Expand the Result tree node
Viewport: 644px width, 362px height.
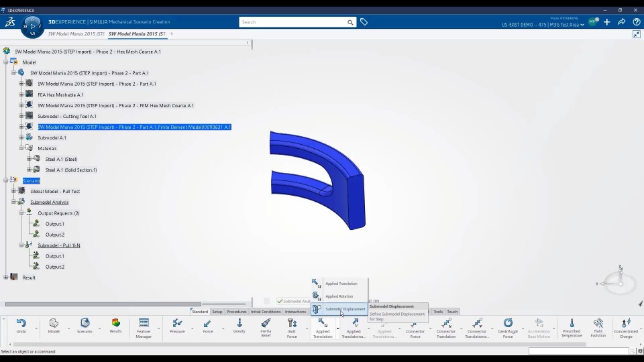[x=6, y=278]
